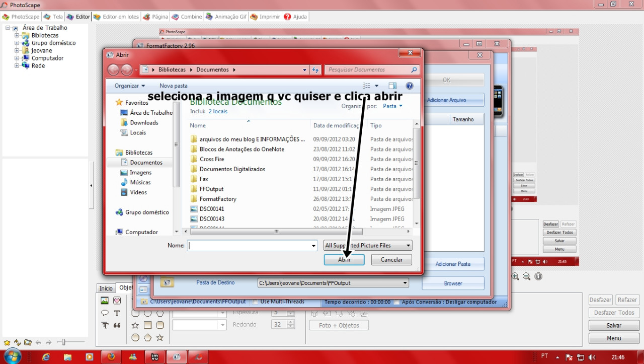Select the speech balloon tool
Image resolution: width=644 pixels, height=364 pixels.
pyautogui.click(x=105, y=313)
